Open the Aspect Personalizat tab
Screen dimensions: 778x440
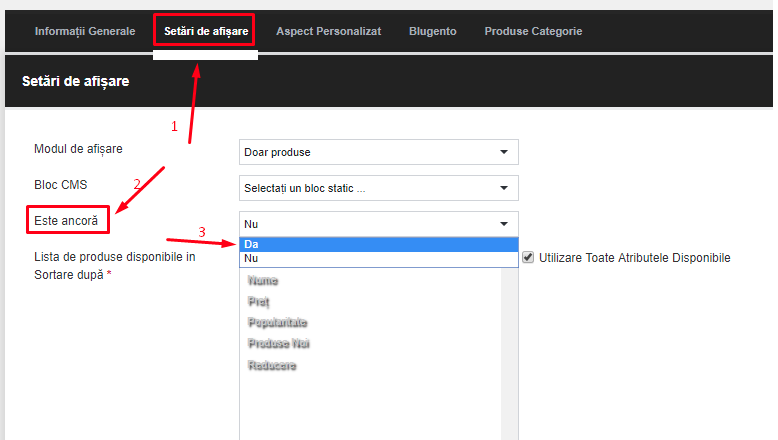tap(328, 31)
